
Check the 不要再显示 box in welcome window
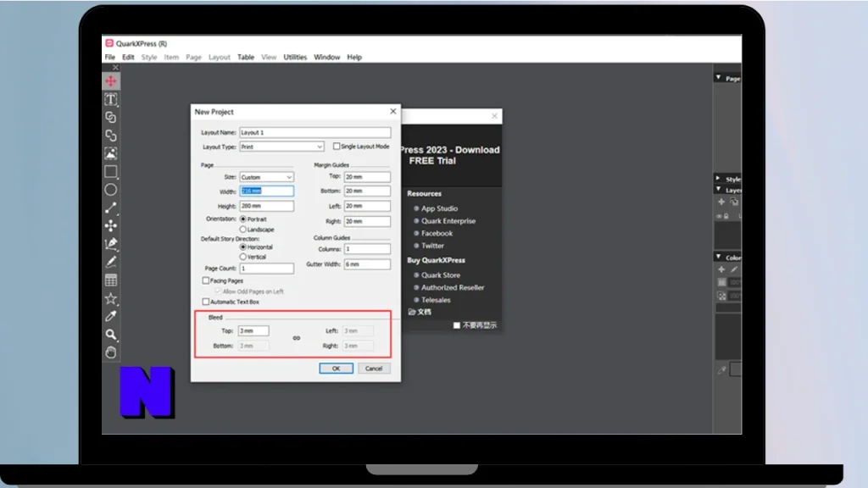pyautogui.click(x=457, y=325)
